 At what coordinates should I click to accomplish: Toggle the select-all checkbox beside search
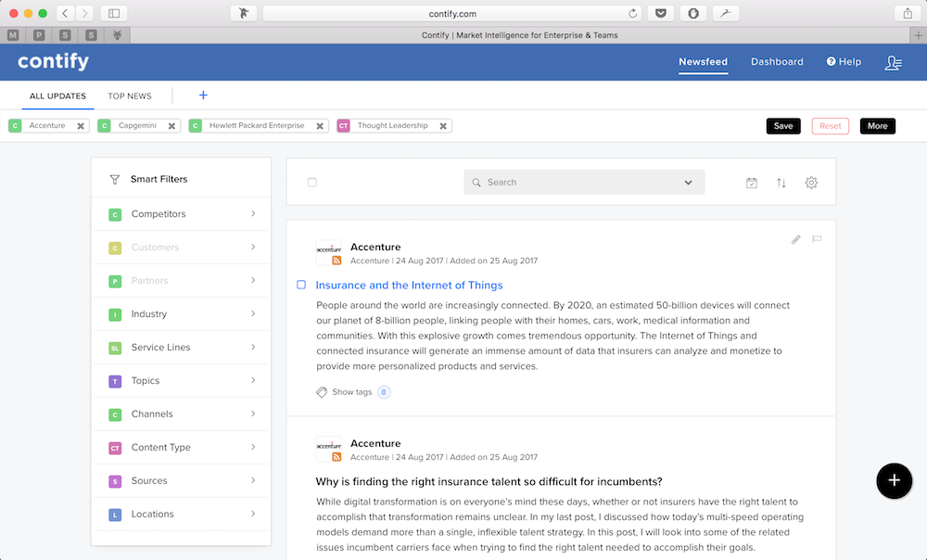[312, 183]
